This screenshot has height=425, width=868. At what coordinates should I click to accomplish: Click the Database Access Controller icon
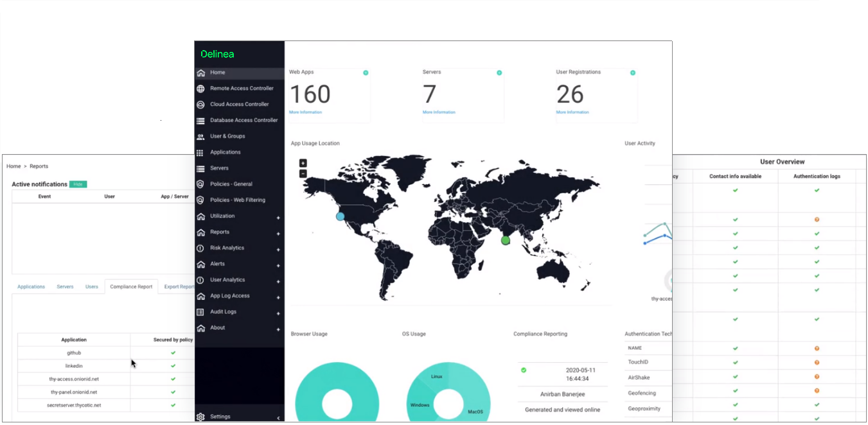tap(201, 121)
